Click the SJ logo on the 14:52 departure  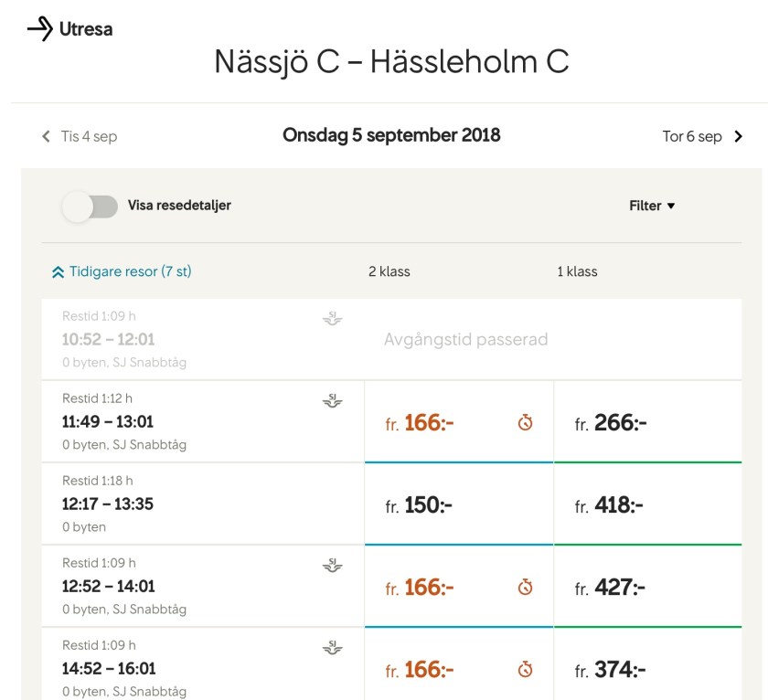coord(333,648)
